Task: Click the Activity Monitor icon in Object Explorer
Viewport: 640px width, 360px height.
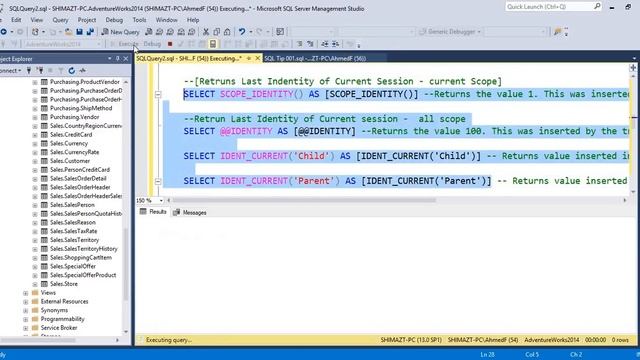Action: 83,71
